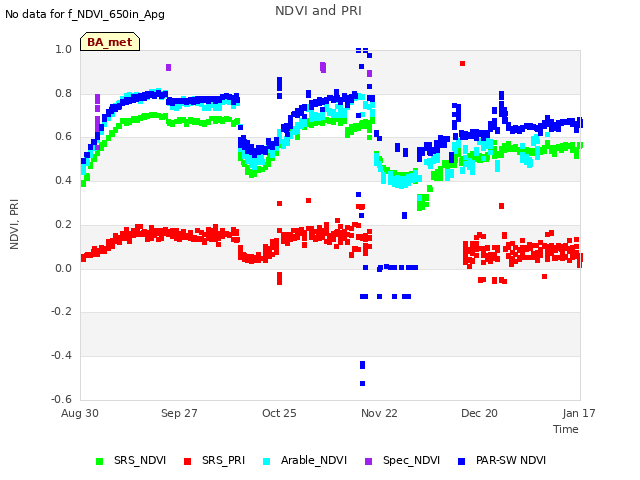Click the lowest blue PAR-SW NDVI outlier point
This screenshot has height=480, width=640.
pyautogui.click(x=362, y=383)
